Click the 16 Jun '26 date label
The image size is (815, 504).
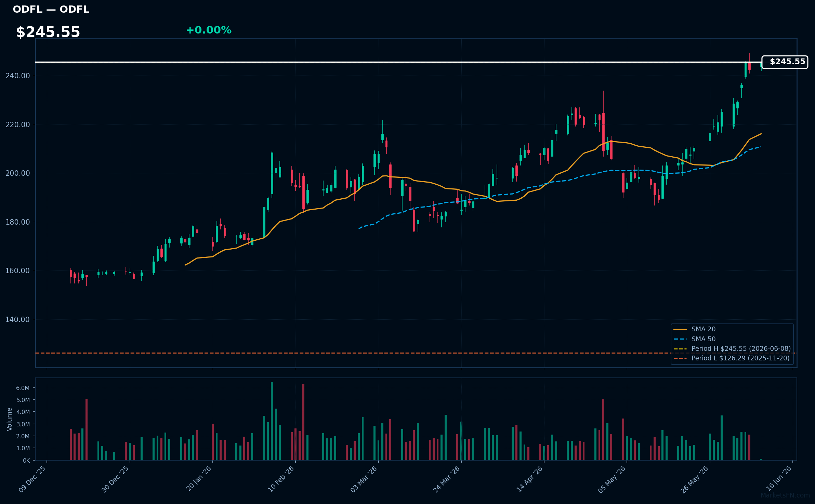tap(778, 479)
